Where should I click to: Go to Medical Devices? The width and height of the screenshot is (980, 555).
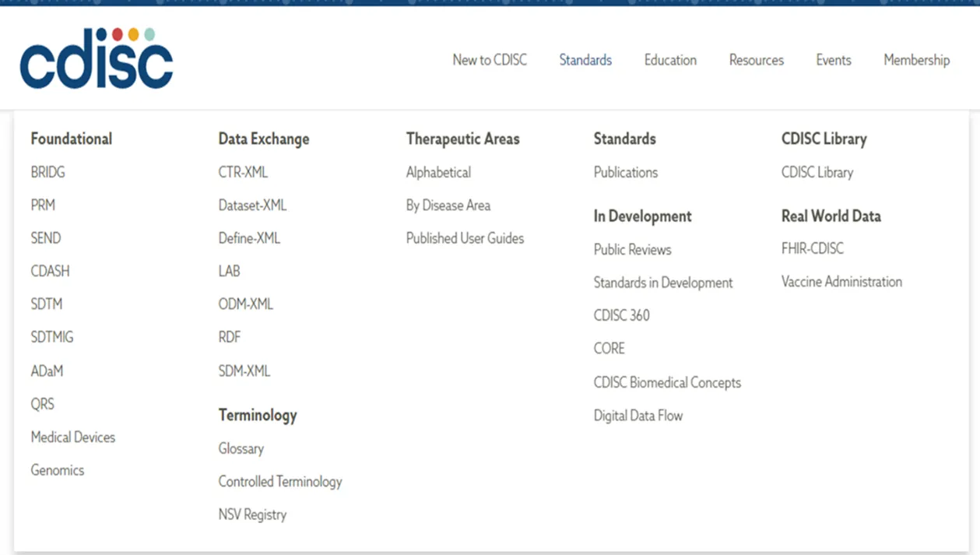point(73,437)
